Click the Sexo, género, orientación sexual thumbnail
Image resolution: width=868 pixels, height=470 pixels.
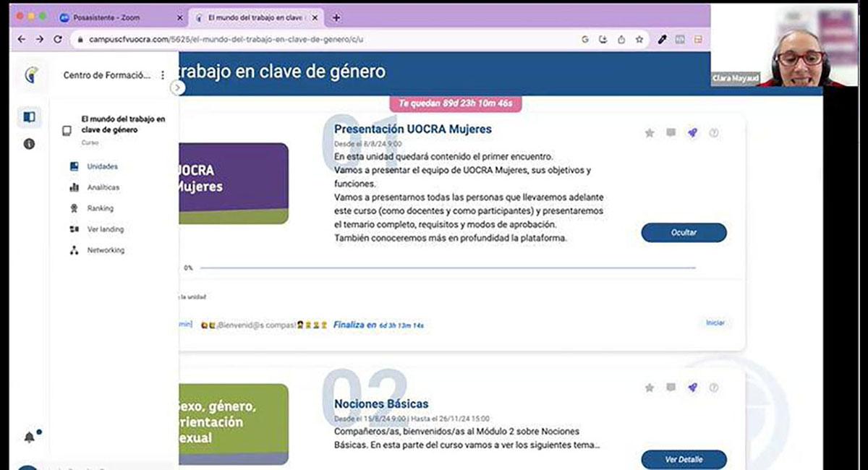click(x=234, y=424)
